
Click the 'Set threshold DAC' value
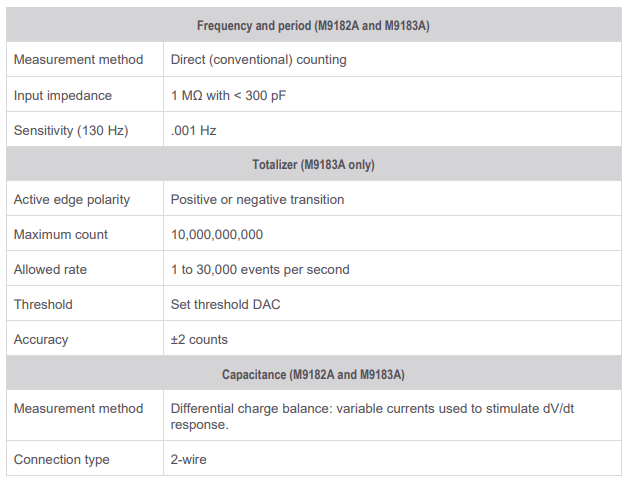225,304
